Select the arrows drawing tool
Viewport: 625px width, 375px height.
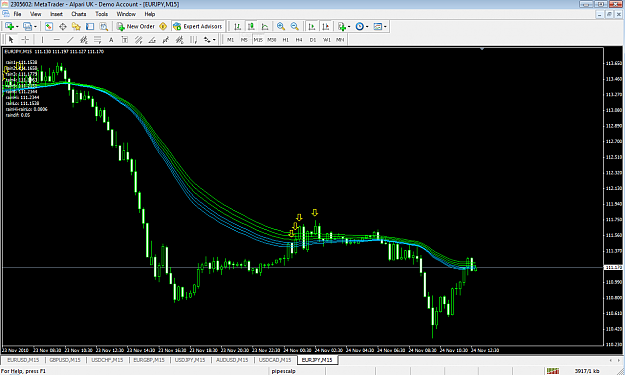(207, 39)
